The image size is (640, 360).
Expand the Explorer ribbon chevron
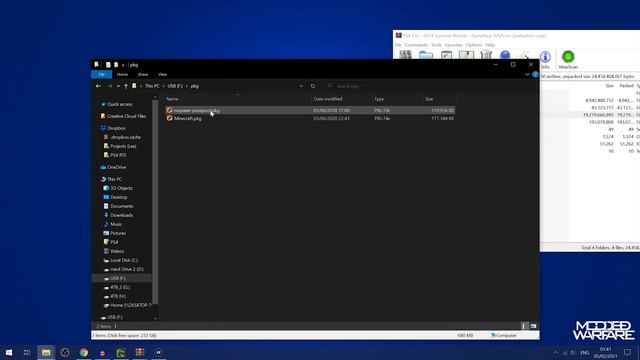(527, 74)
